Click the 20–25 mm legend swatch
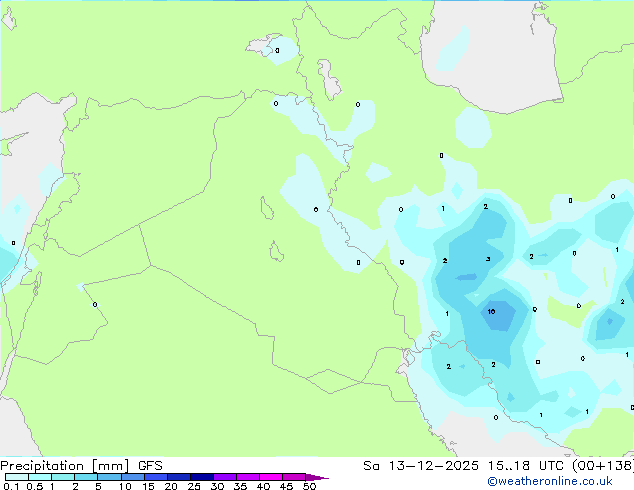 [179, 477]
